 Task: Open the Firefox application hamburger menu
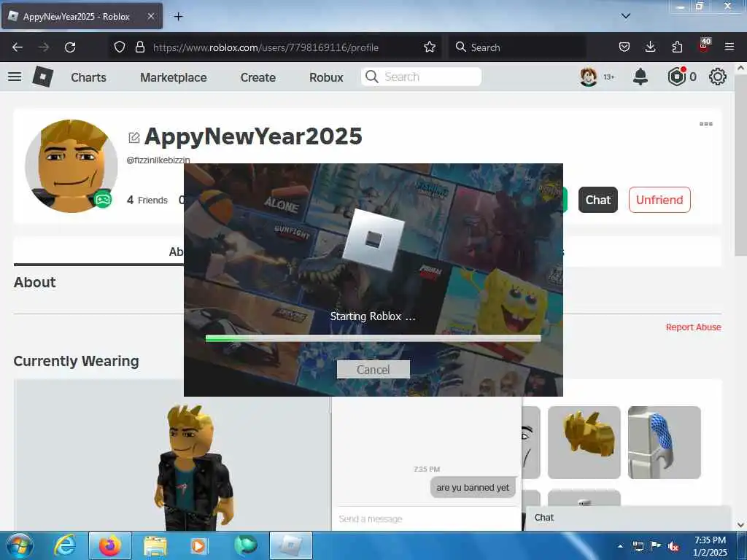click(x=729, y=47)
